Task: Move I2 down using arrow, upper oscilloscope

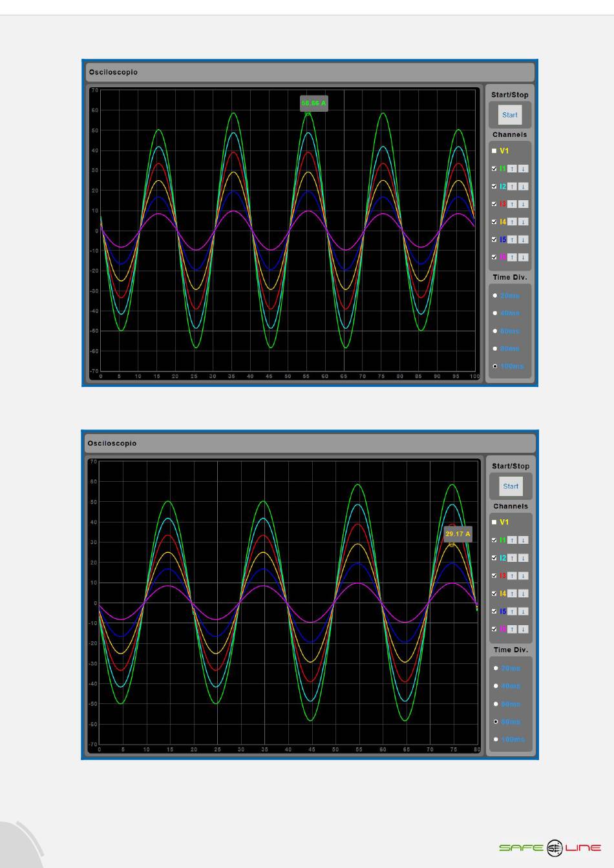Action: coord(524,186)
